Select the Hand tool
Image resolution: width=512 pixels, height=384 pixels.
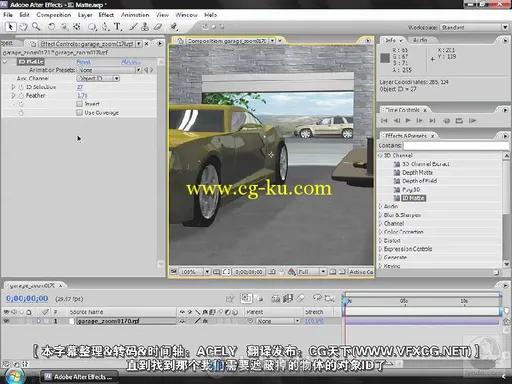click(x=23, y=27)
